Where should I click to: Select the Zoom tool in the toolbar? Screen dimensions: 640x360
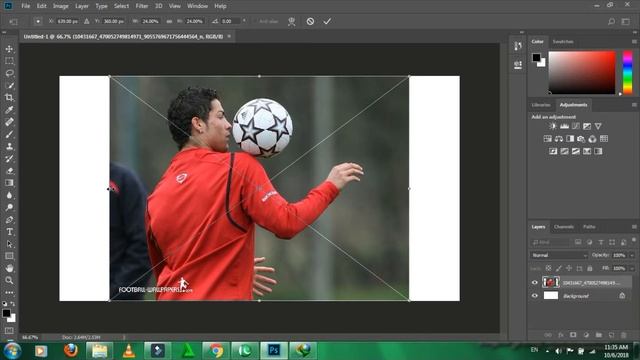[9, 280]
